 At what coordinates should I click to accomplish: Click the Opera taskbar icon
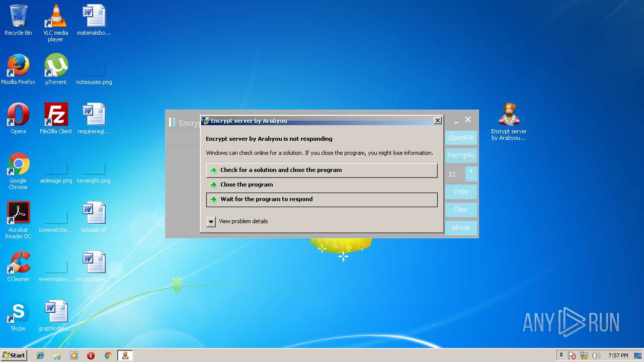91,355
